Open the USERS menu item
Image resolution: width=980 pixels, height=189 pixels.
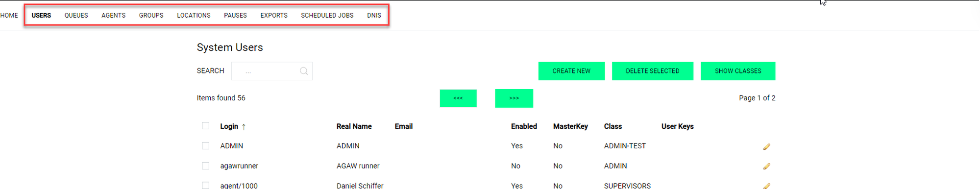(x=41, y=15)
